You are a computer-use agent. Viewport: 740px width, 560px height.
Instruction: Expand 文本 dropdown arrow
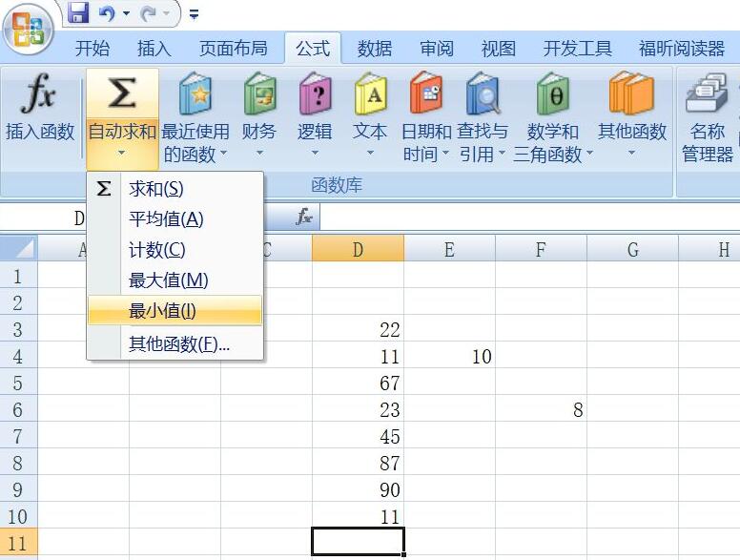point(370,153)
